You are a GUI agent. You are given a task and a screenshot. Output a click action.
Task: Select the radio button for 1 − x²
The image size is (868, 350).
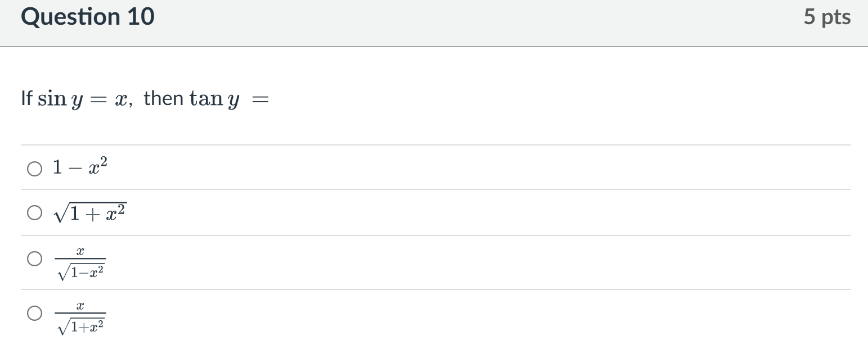coord(34,168)
